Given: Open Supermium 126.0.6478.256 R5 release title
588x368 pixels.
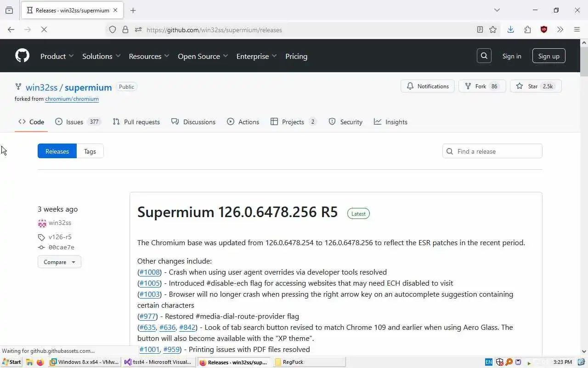Looking at the screenshot, I should pos(237,212).
